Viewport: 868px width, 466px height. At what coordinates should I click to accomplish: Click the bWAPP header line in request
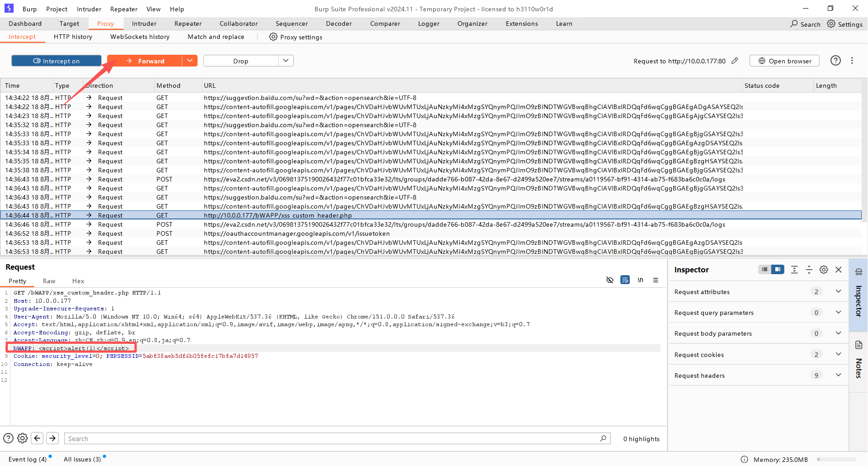71,348
